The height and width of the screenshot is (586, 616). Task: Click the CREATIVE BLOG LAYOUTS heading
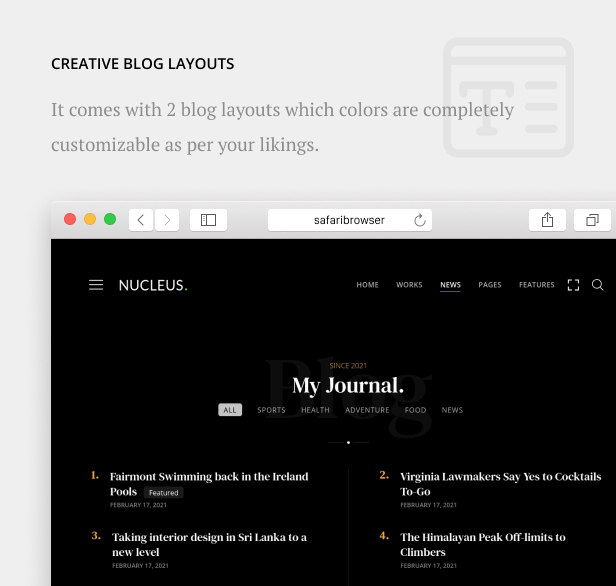click(143, 64)
